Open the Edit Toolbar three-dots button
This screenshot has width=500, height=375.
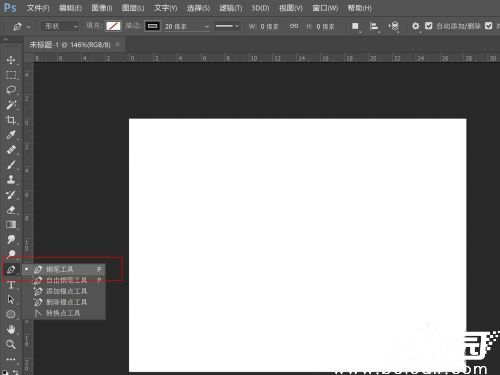[11, 359]
